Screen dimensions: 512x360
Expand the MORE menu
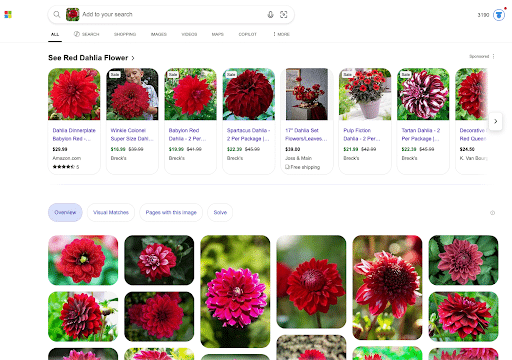click(282, 34)
